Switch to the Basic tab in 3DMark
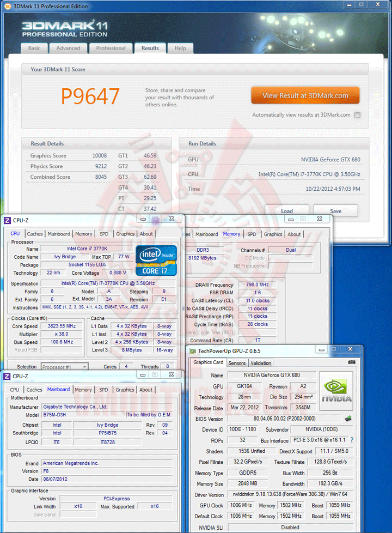 (x=34, y=49)
